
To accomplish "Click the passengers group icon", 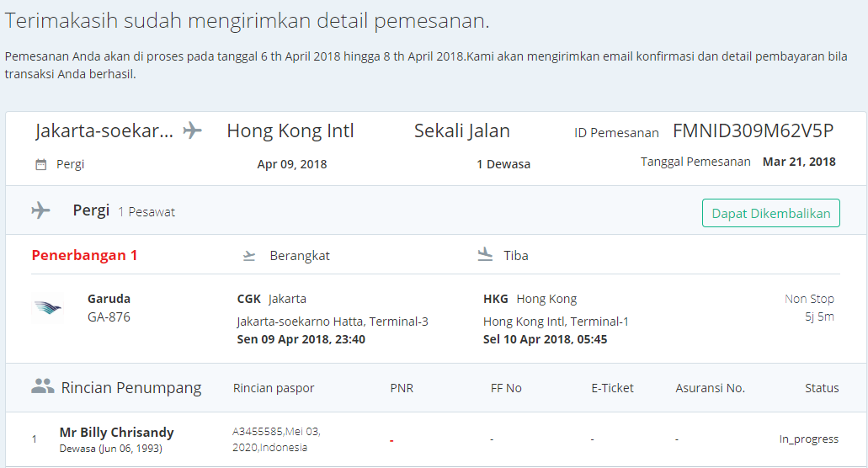I will coord(42,387).
